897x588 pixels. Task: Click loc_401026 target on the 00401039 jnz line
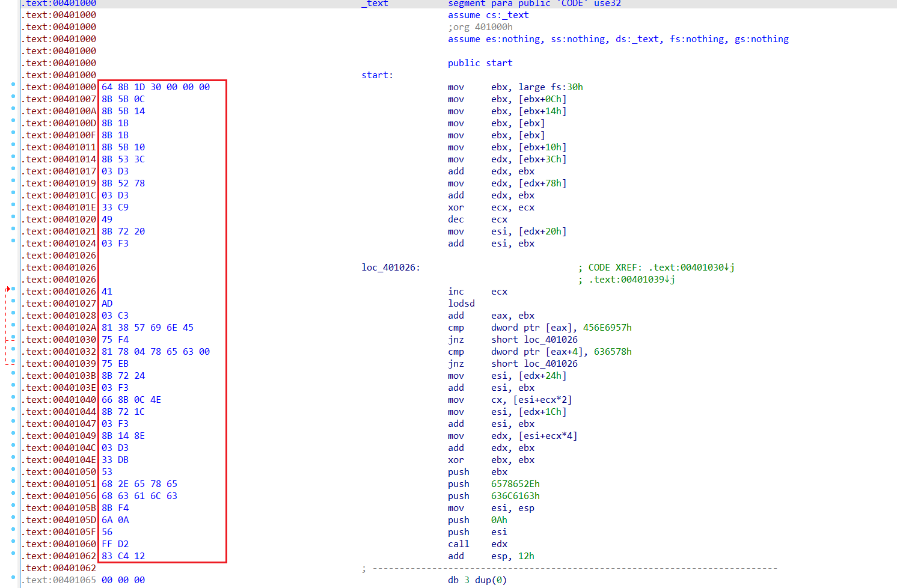pyautogui.click(x=551, y=364)
